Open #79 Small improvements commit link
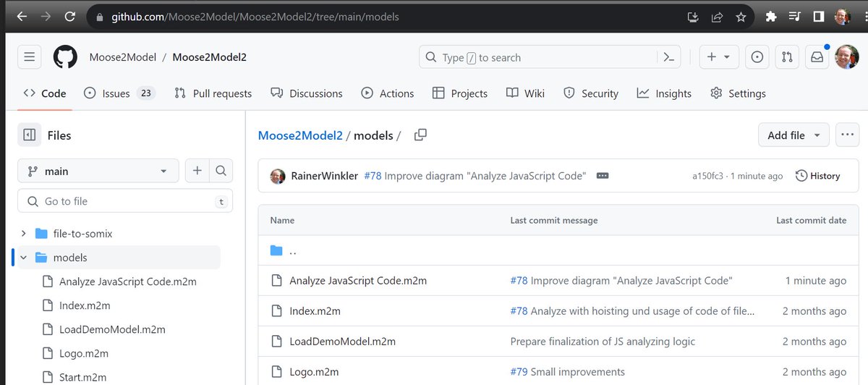The image size is (868, 385). pos(567,372)
